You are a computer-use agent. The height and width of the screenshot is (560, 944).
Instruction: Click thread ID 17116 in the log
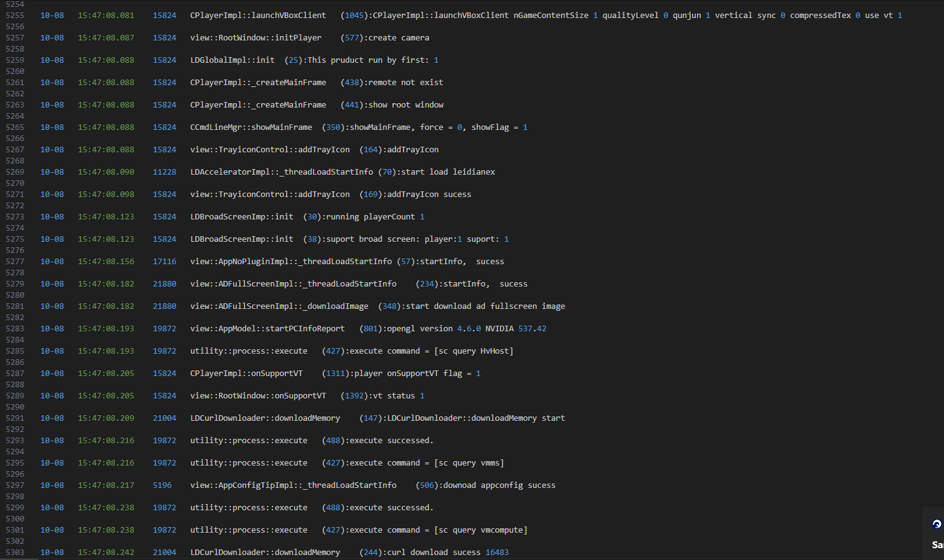coord(164,262)
